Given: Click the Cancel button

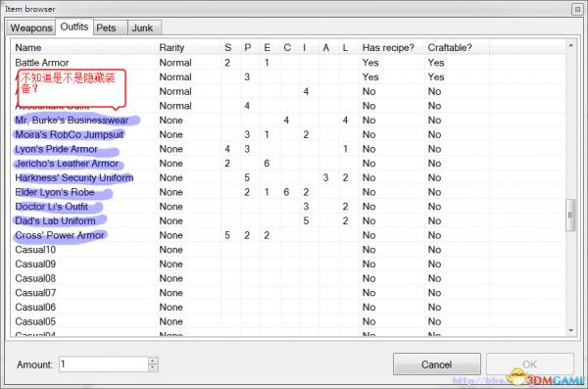Looking at the screenshot, I should point(436,365).
